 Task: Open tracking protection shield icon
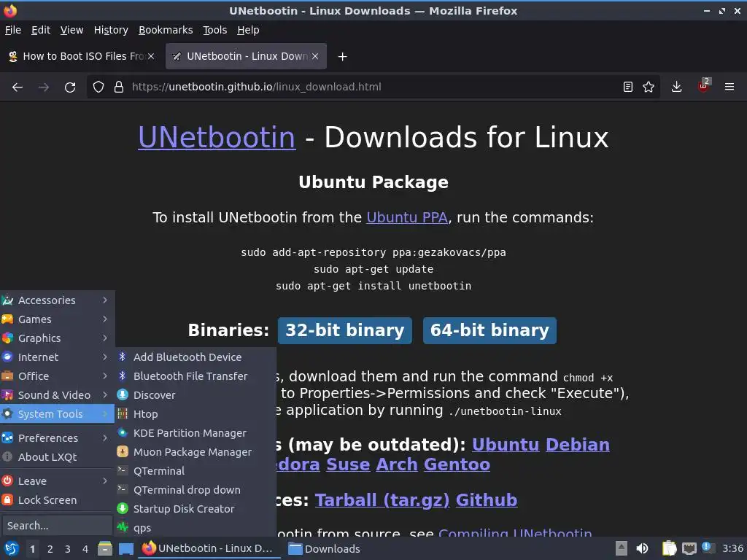[98, 87]
